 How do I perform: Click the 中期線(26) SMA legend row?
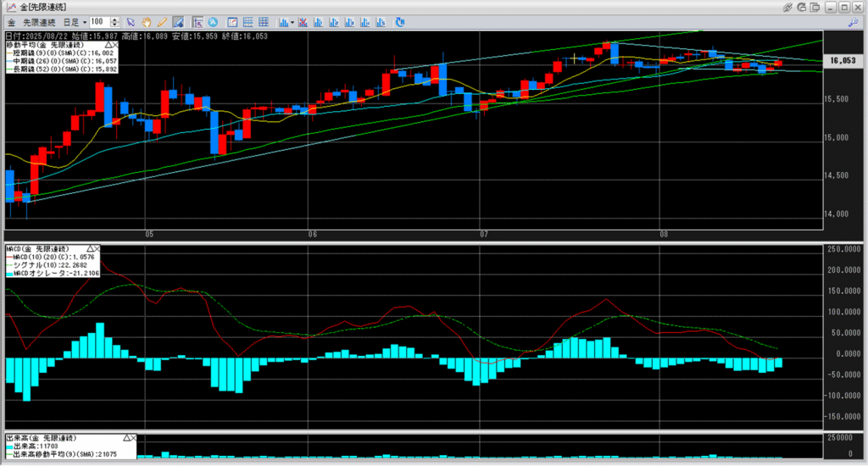pos(61,61)
